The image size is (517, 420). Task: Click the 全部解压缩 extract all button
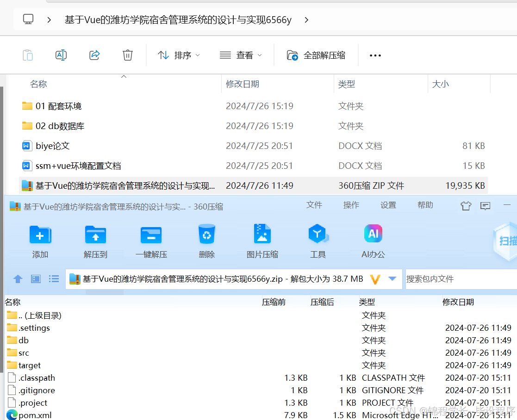(316, 55)
